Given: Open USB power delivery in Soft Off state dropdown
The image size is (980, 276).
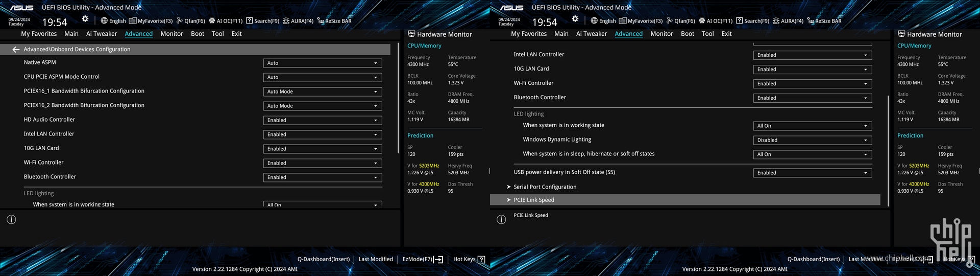Looking at the screenshot, I should tap(813, 173).
